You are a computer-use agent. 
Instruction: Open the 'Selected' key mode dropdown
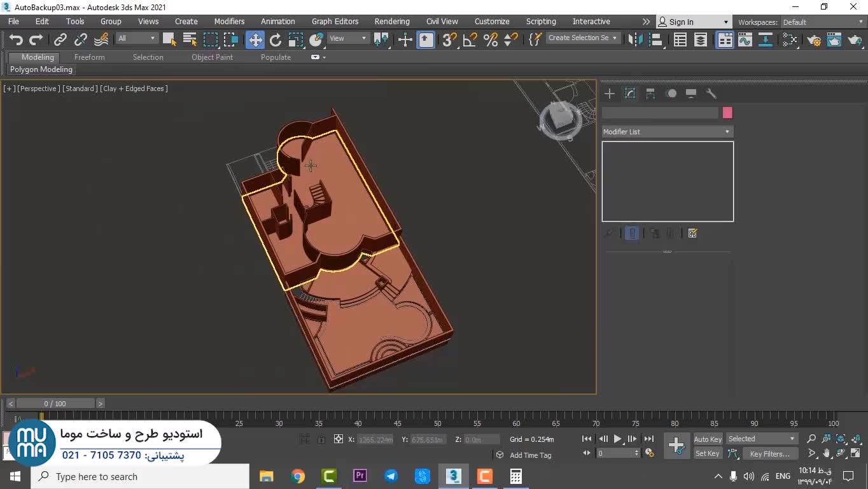(x=761, y=439)
